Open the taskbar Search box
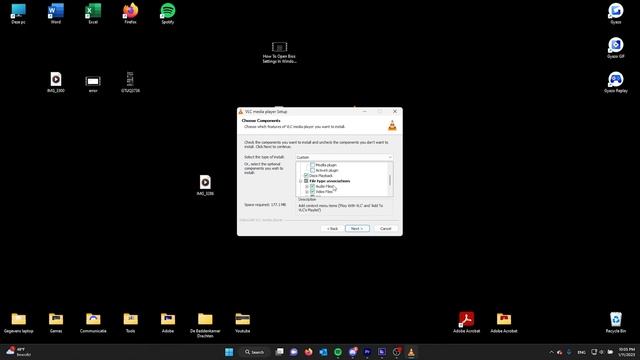 coord(255,352)
